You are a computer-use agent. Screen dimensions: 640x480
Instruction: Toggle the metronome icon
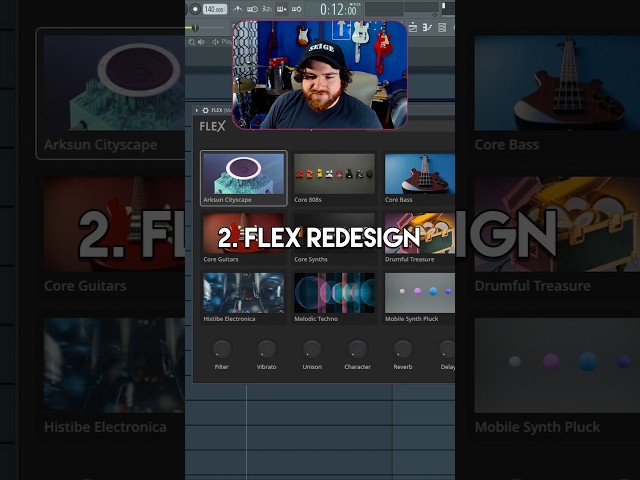[238, 9]
